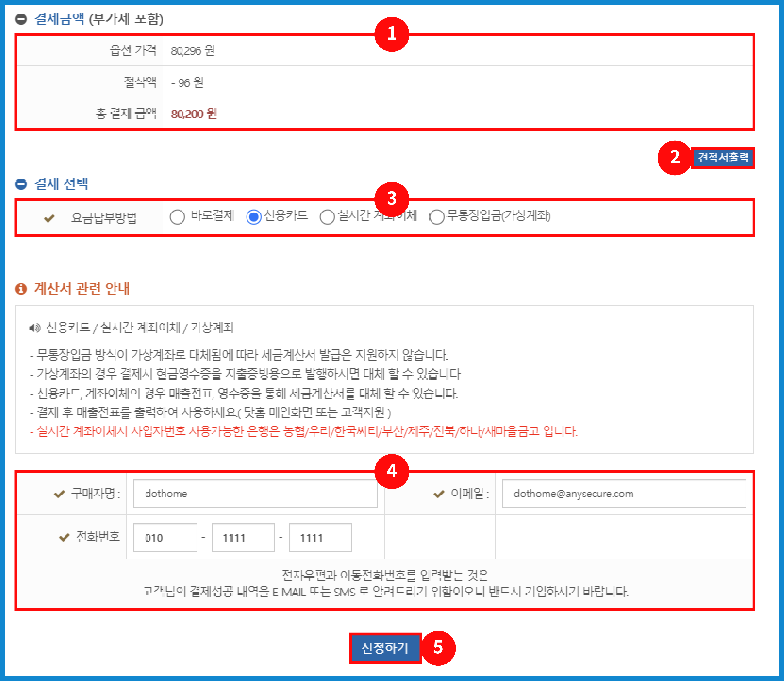The image size is (784, 681).
Task: Click the checkmark icon next to 구매자명
Action: tap(59, 494)
